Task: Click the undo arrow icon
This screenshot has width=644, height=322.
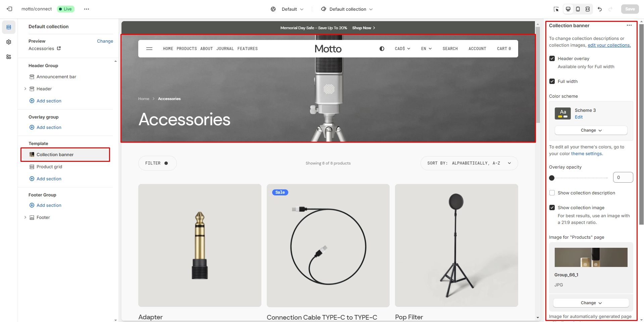Action: click(x=600, y=9)
